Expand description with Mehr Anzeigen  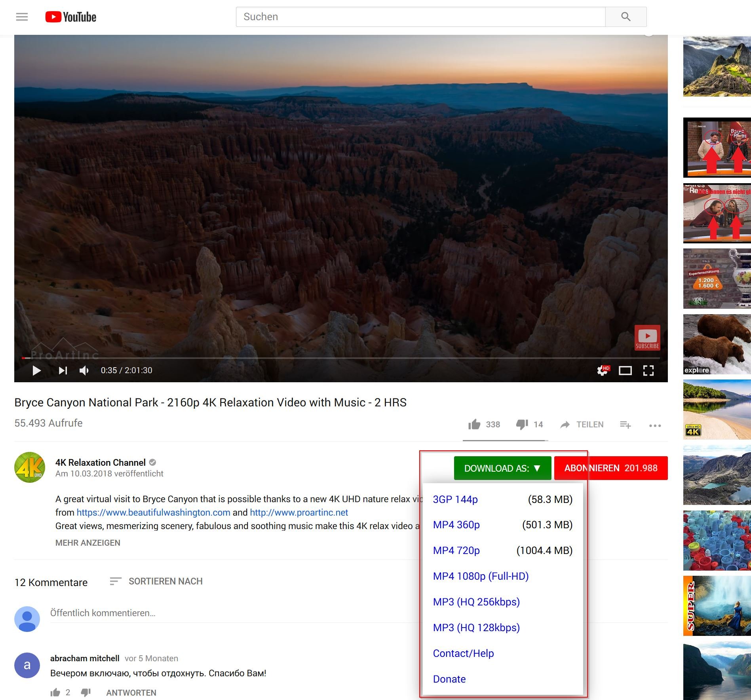point(87,543)
